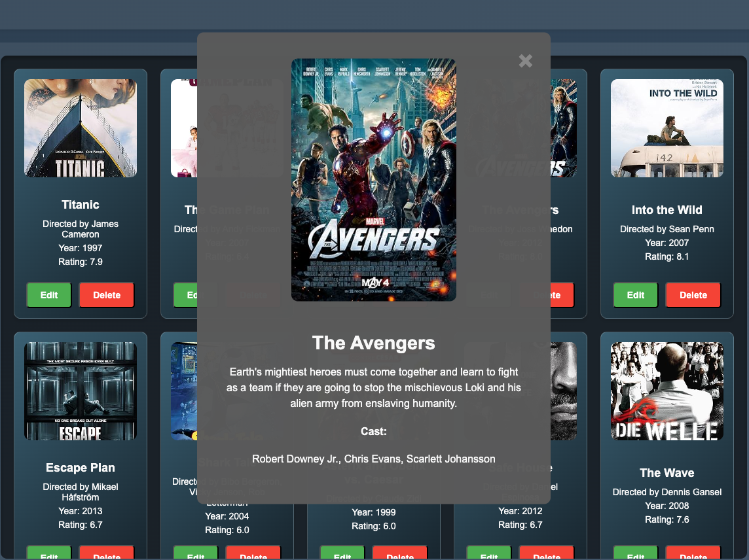Select "Rating: 8.1" text

pyautogui.click(x=667, y=256)
